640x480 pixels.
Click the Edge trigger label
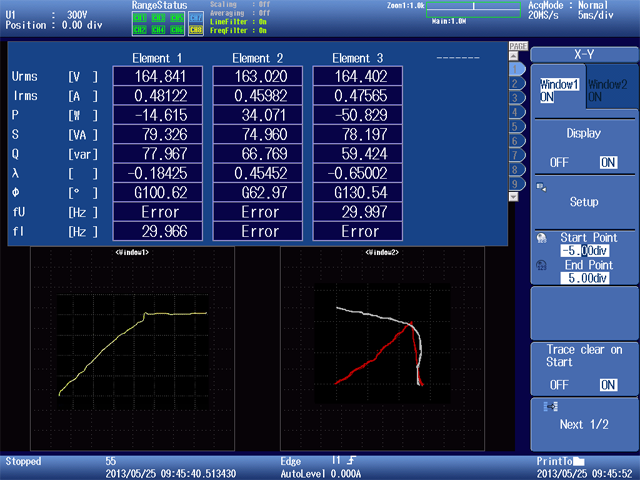(291, 461)
